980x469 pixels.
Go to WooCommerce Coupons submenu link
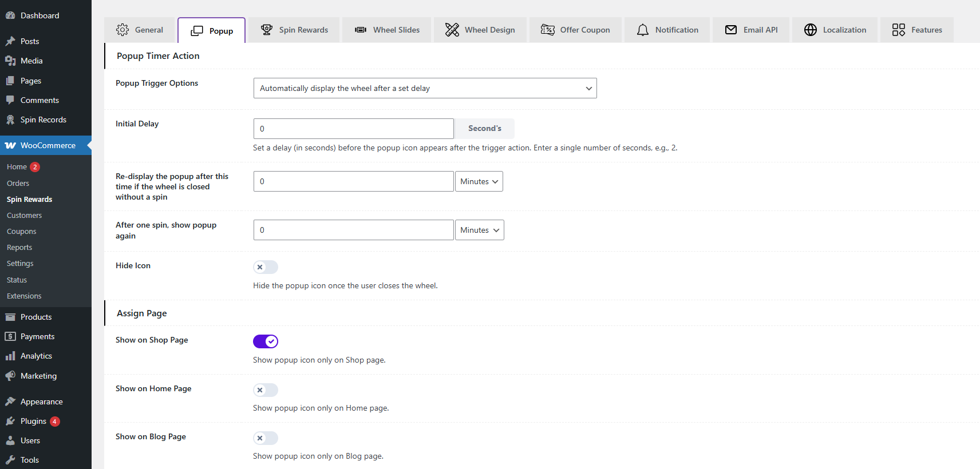click(21, 232)
